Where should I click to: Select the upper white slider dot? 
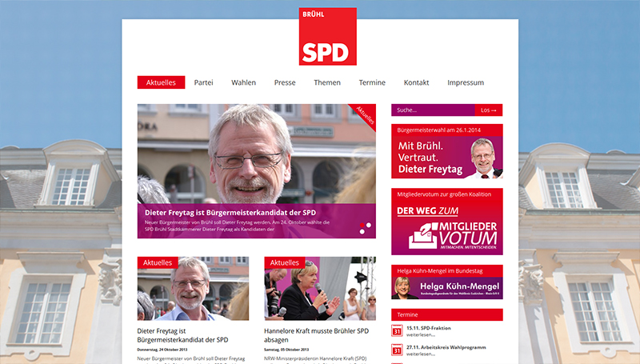(369, 225)
